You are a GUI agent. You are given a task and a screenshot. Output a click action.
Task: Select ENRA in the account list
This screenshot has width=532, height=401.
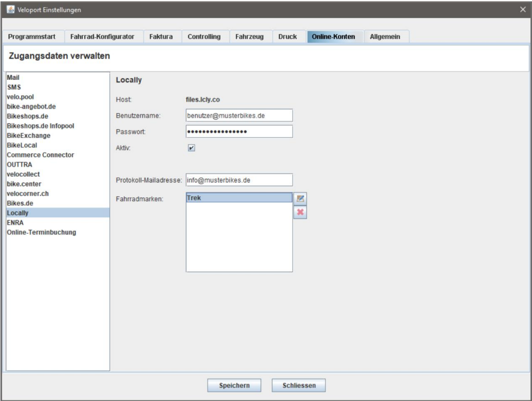point(58,223)
